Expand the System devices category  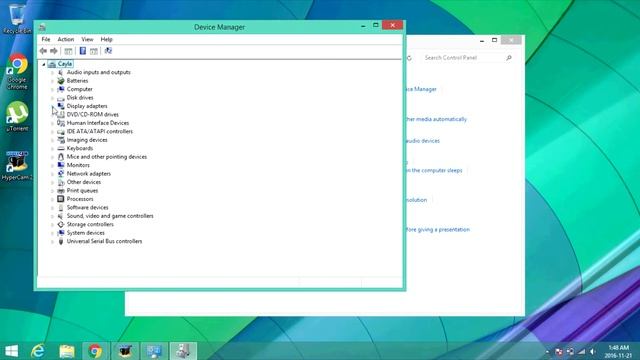(x=52, y=233)
